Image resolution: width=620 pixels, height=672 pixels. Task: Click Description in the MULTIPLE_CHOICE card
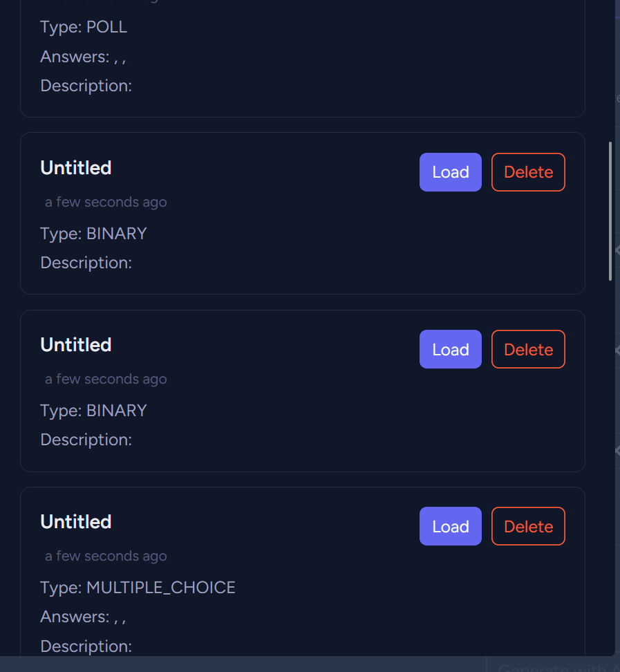(x=86, y=646)
